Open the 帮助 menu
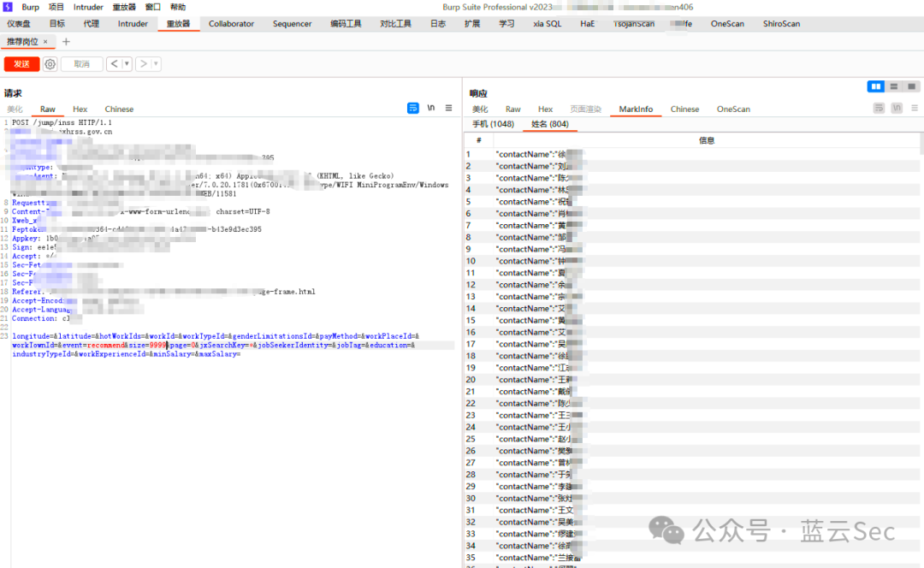The image size is (924, 568). click(x=177, y=7)
